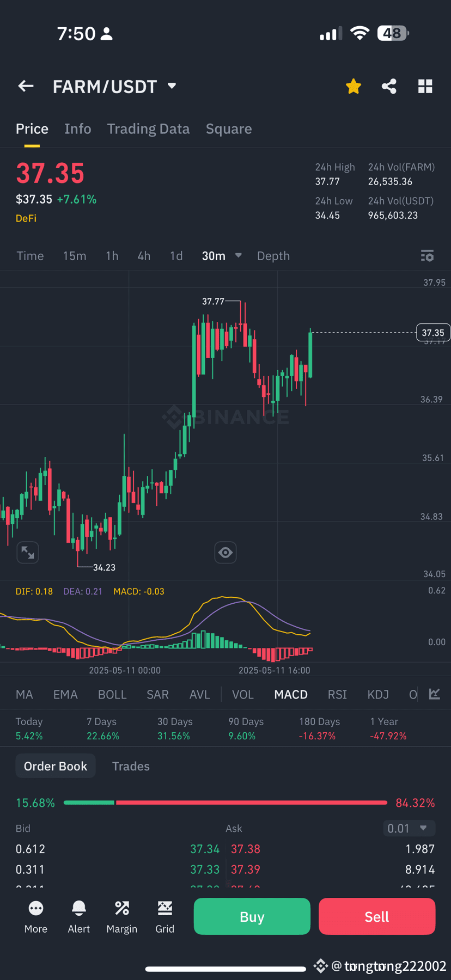Tap the red Sell button

pos(377,917)
